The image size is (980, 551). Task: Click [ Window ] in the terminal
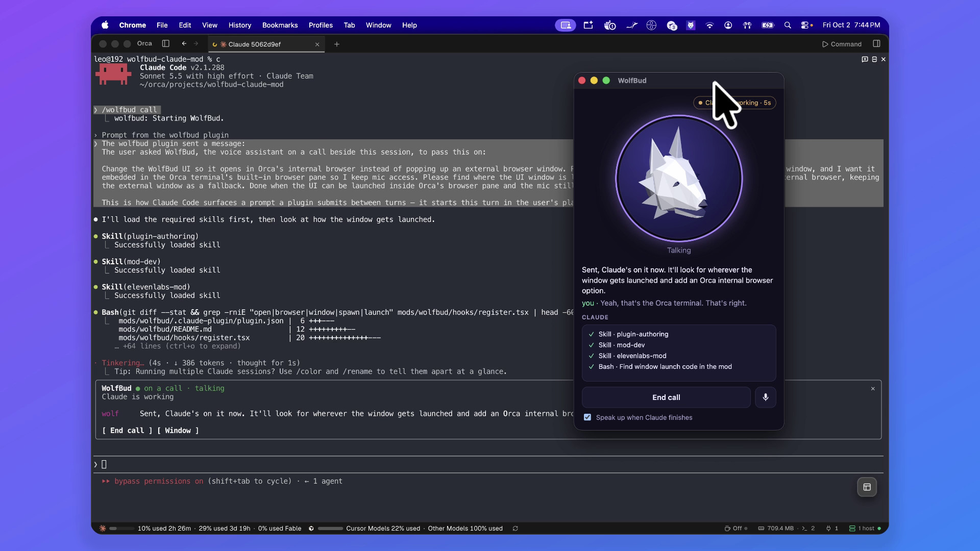point(178,431)
